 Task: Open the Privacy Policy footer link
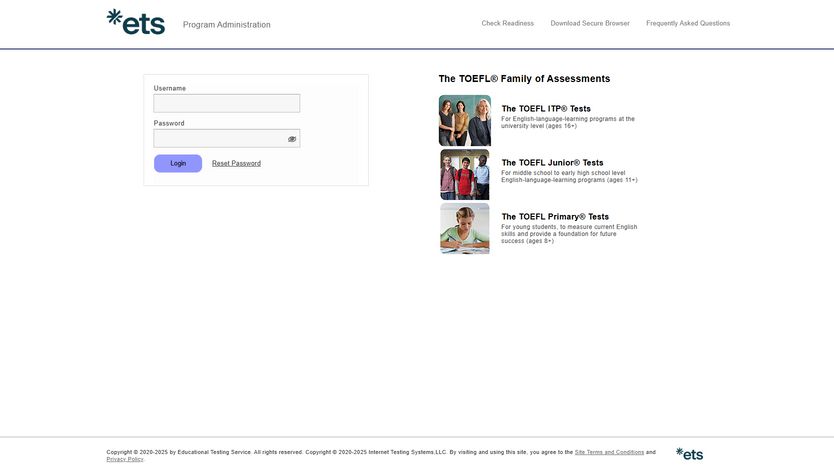point(125,459)
